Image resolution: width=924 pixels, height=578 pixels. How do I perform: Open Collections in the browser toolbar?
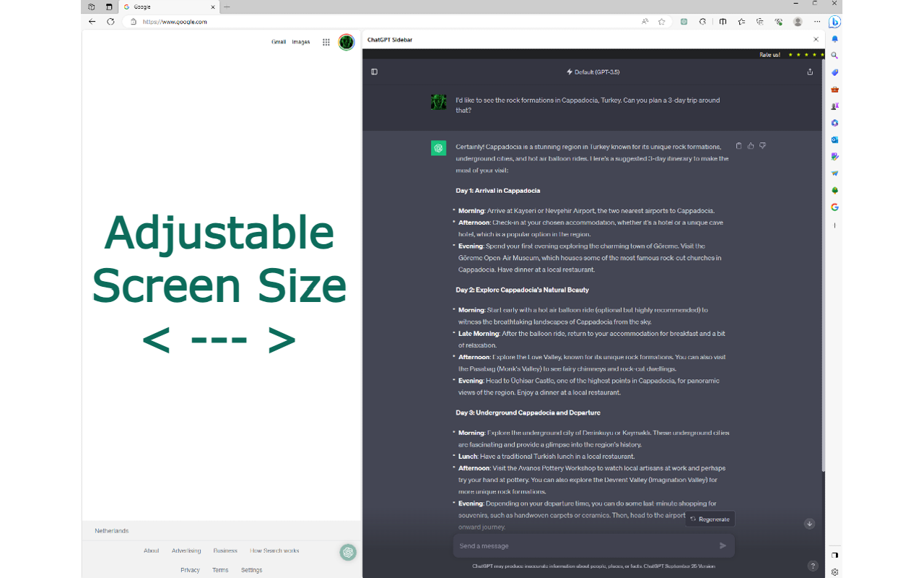tap(760, 22)
